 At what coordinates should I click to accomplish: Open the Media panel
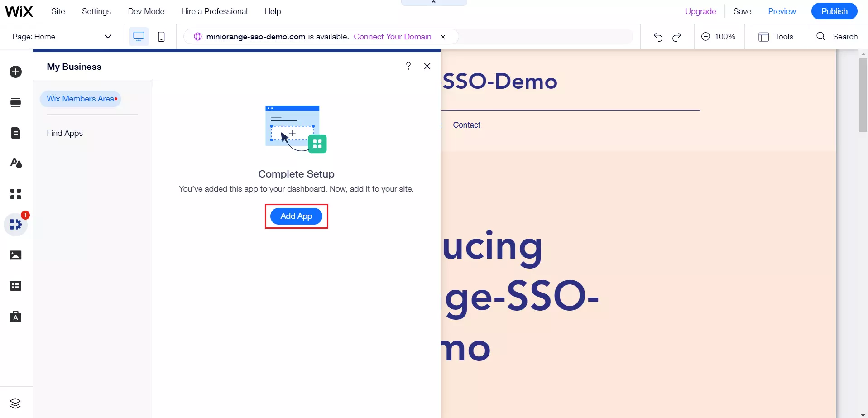tap(16, 255)
